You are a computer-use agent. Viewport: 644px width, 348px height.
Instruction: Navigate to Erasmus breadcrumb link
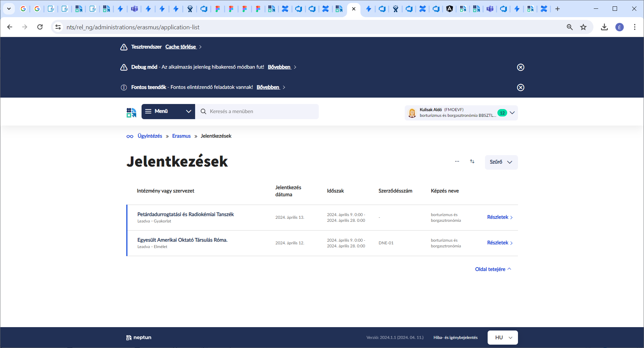click(181, 136)
